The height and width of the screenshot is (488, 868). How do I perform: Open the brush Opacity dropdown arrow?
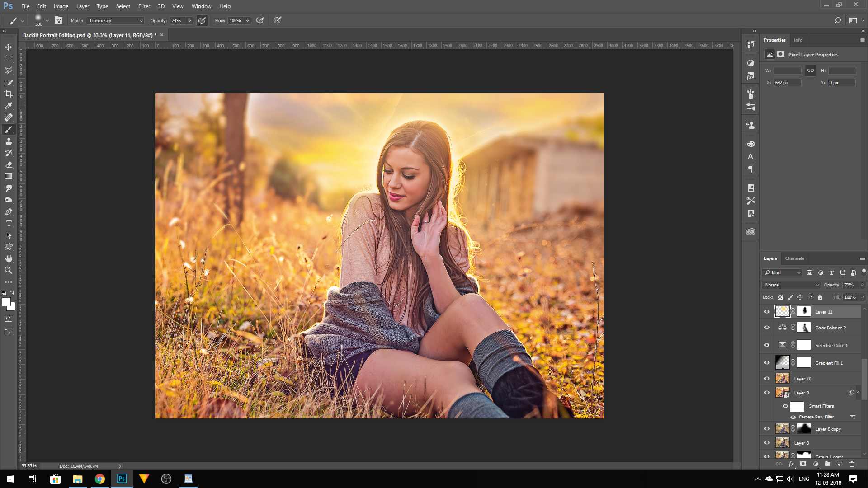[x=189, y=20]
